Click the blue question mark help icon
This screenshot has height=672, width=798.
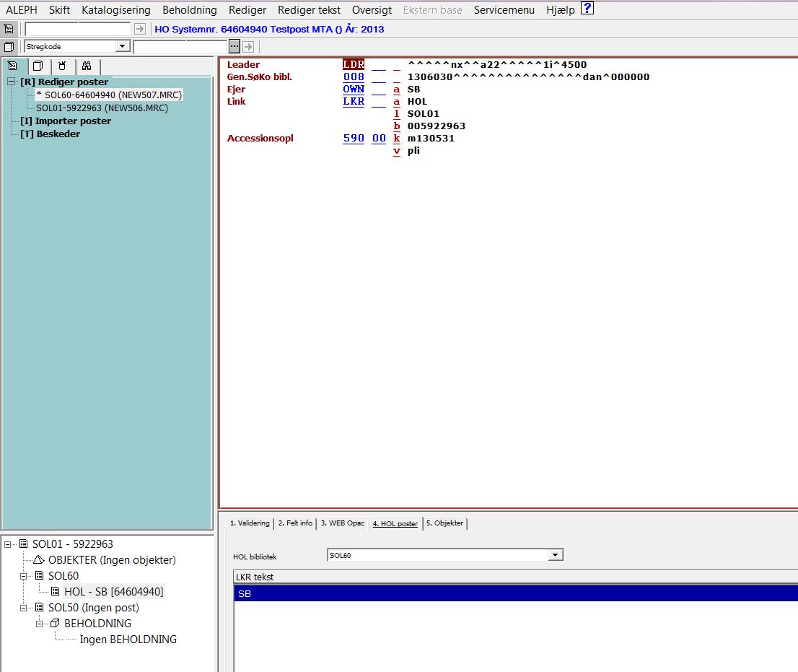click(x=587, y=9)
